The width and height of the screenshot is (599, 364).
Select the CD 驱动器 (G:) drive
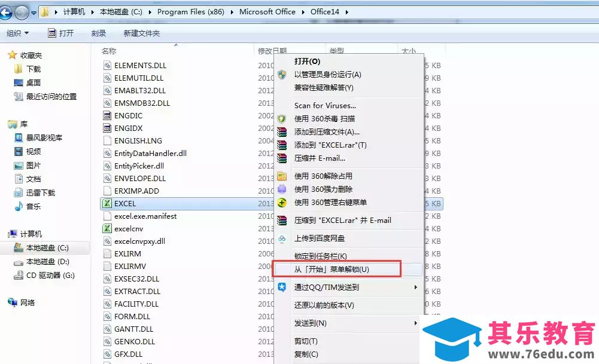pos(50,276)
